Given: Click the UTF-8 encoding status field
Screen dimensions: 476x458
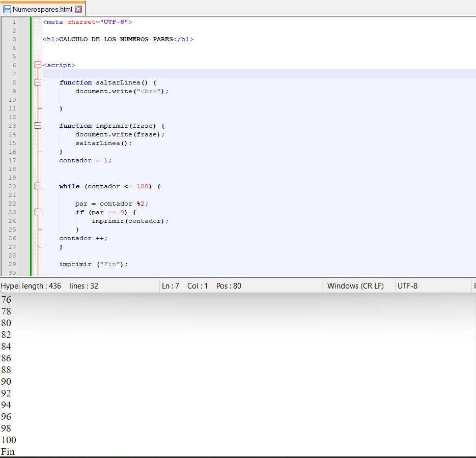Looking at the screenshot, I should [407, 286].
